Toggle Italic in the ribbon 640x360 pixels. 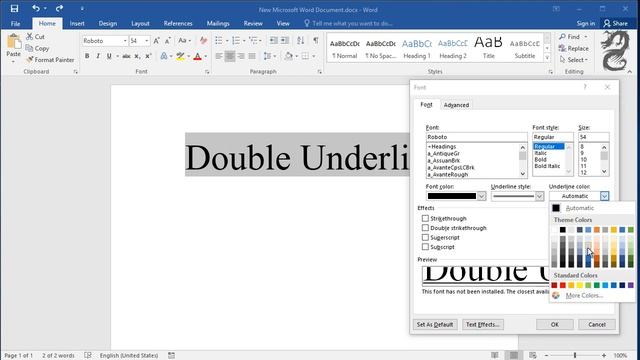(x=98, y=56)
